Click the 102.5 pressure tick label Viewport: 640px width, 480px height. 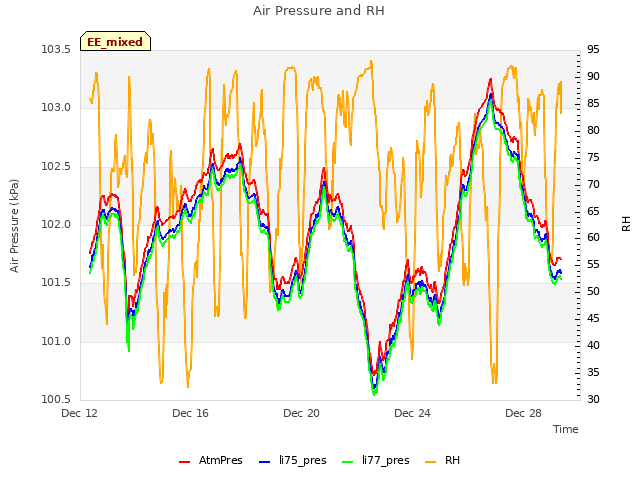pyautogui.click(x=56, y=167)
